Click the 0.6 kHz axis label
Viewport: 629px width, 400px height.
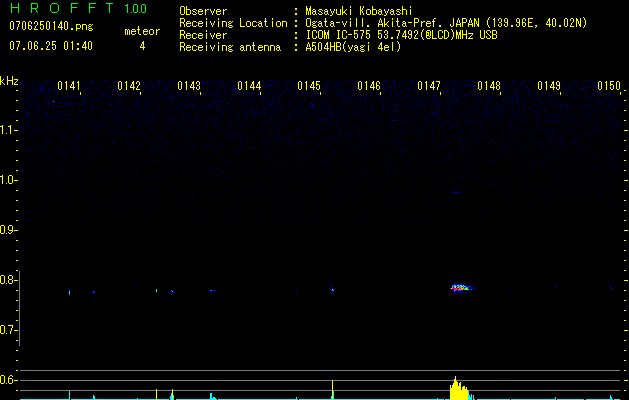pyautogui.click(x=8, y=380)
